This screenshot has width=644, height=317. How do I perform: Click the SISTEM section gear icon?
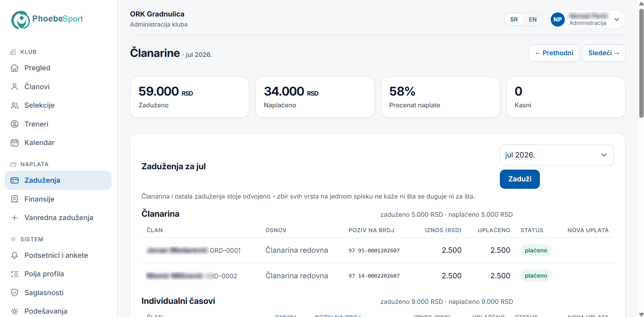pos(13,239)
